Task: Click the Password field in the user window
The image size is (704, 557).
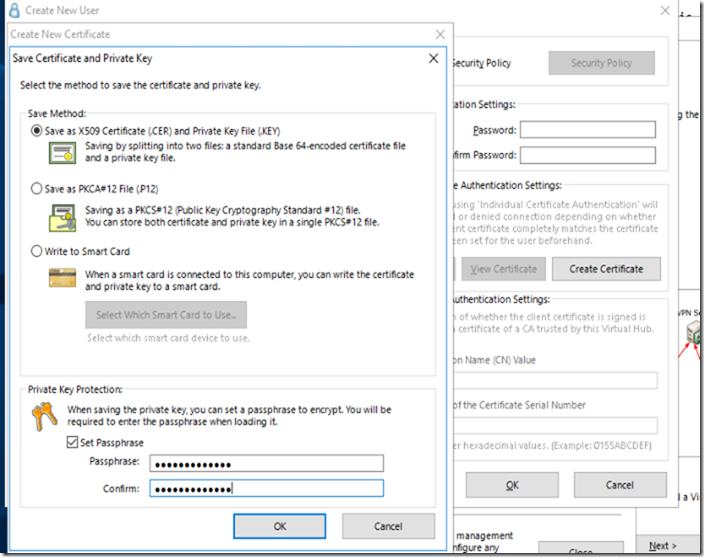Action: click(587, 130)
